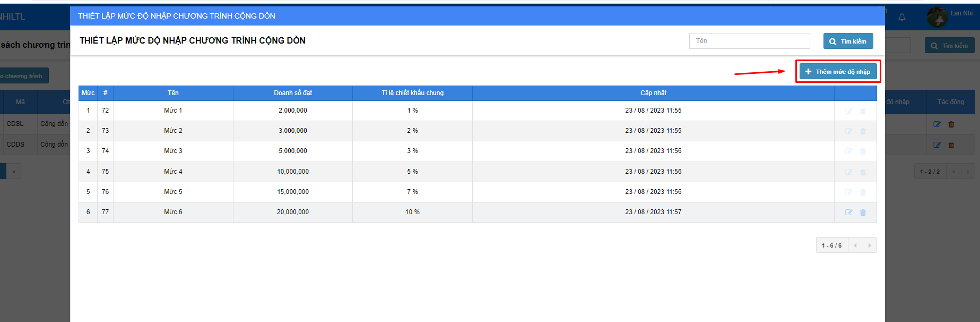The image size is (980, 322).
Task: Click the Tìm kiếm button in the dialog
Action: (848, 41)
